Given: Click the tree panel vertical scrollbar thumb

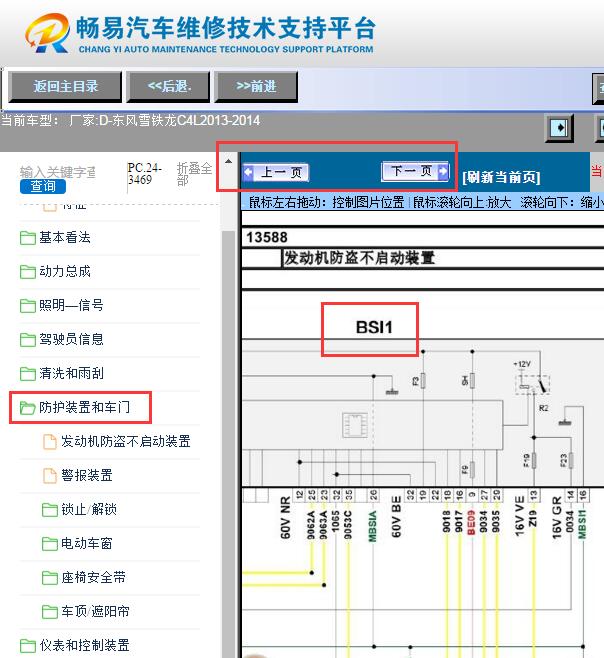Looking at the screenshot, I should (228, 444).
